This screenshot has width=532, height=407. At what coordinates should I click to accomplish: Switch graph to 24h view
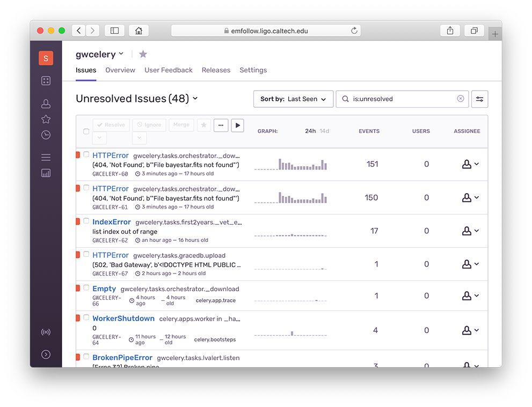click(x=310, y=131)
